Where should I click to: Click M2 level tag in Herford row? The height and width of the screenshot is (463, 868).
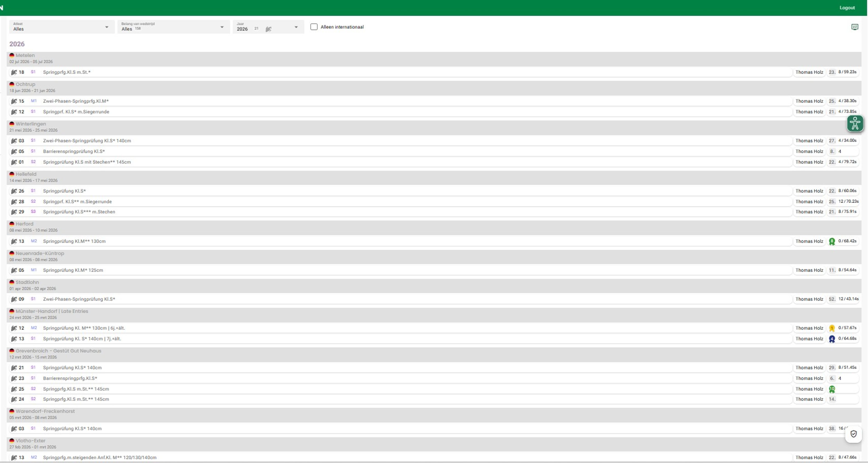(x=34, y=241)
